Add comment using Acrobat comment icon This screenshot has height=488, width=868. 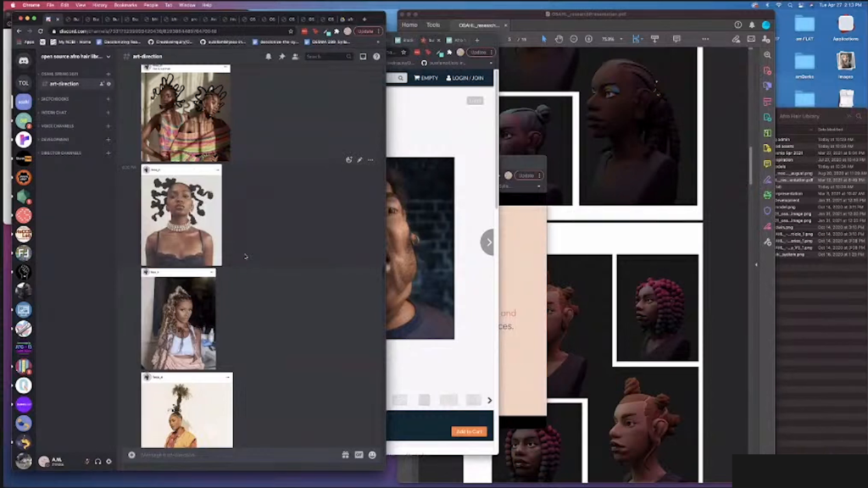676,39
